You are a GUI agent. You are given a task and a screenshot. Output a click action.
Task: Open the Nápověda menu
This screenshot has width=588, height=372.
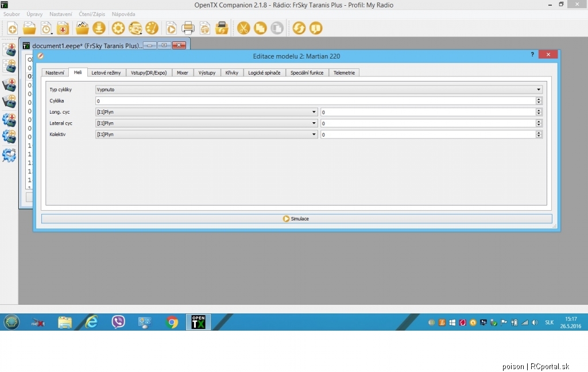click(123, 14)
